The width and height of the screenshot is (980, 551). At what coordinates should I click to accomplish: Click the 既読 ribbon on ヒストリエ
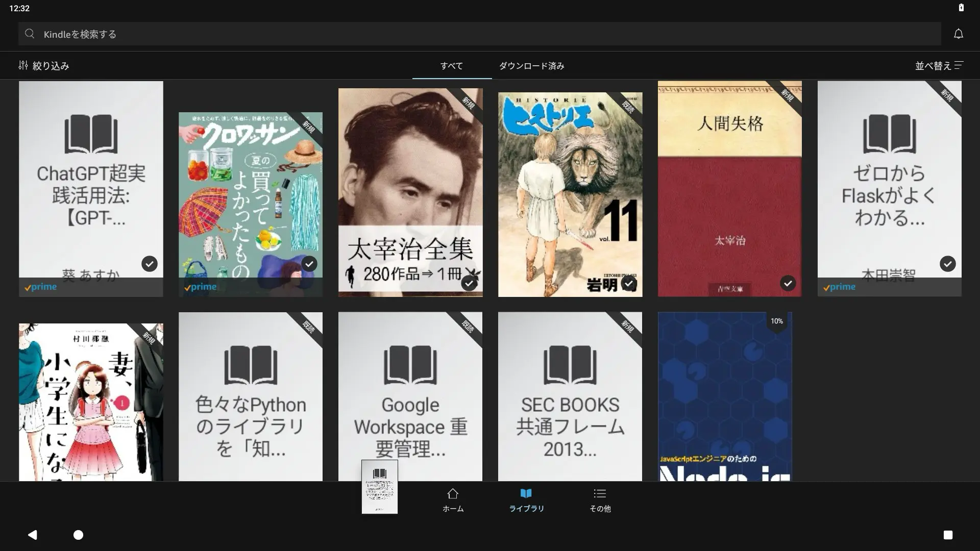pyautogui.click(x=628, y=107)
